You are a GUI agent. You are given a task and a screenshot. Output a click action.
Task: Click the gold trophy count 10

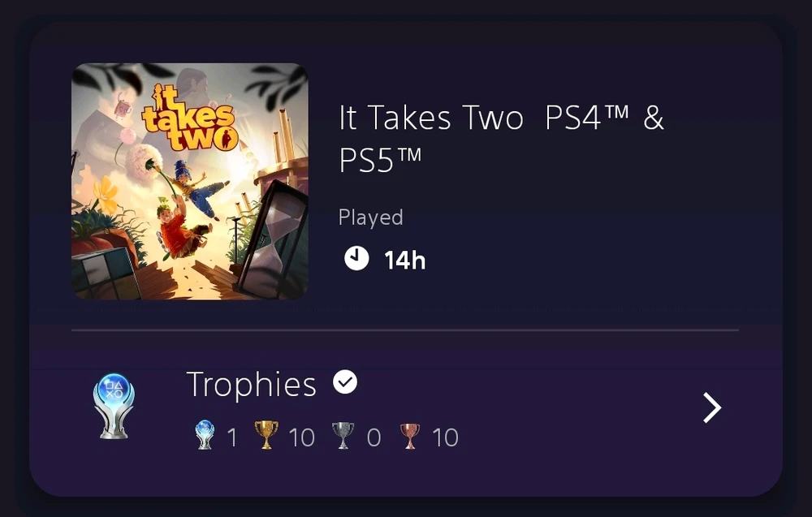301,437
